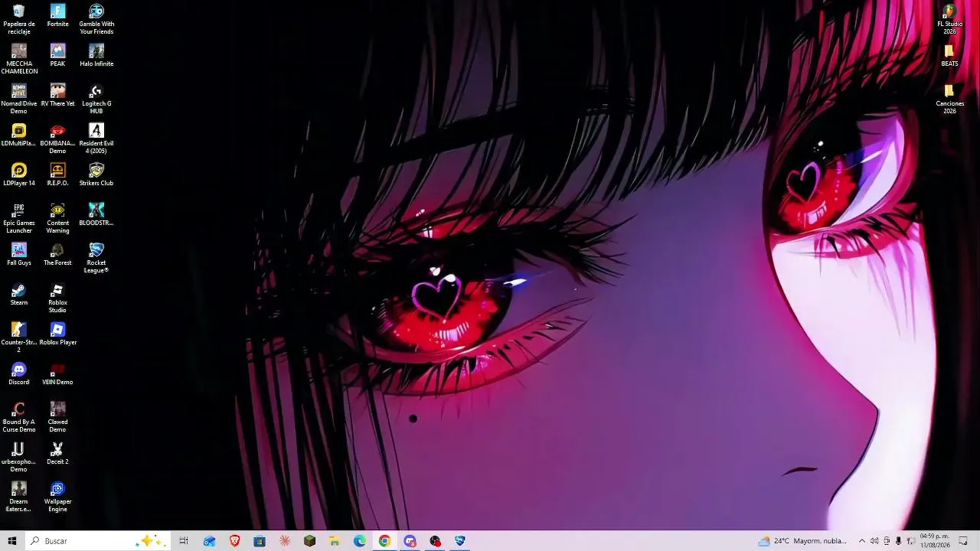The width and height of the screenshot is (980, 551).
Task: Select the Content Warning shortcut
Action: [x=57, y=218]
